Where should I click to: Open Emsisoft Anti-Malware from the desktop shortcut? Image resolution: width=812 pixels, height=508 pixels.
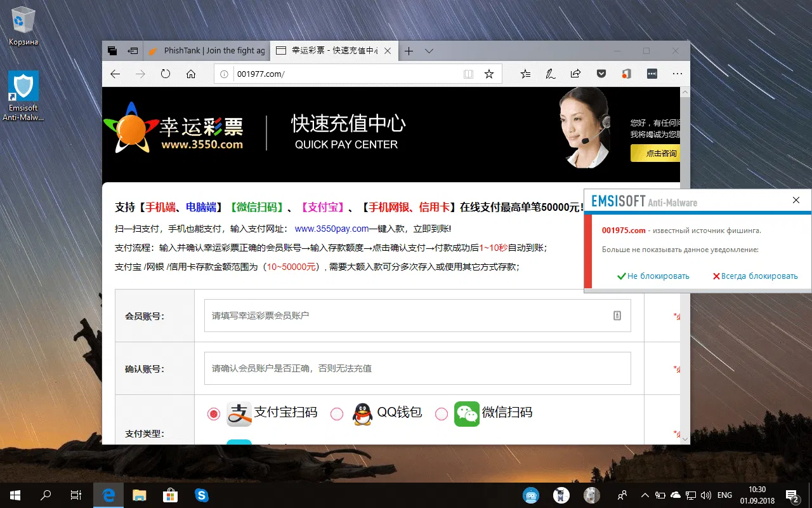pos(23,86)
